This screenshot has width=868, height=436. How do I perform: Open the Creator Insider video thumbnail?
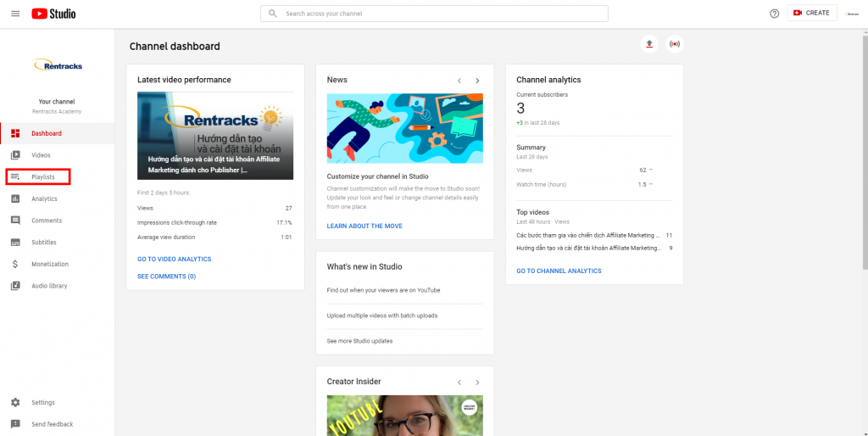(404, 416)
